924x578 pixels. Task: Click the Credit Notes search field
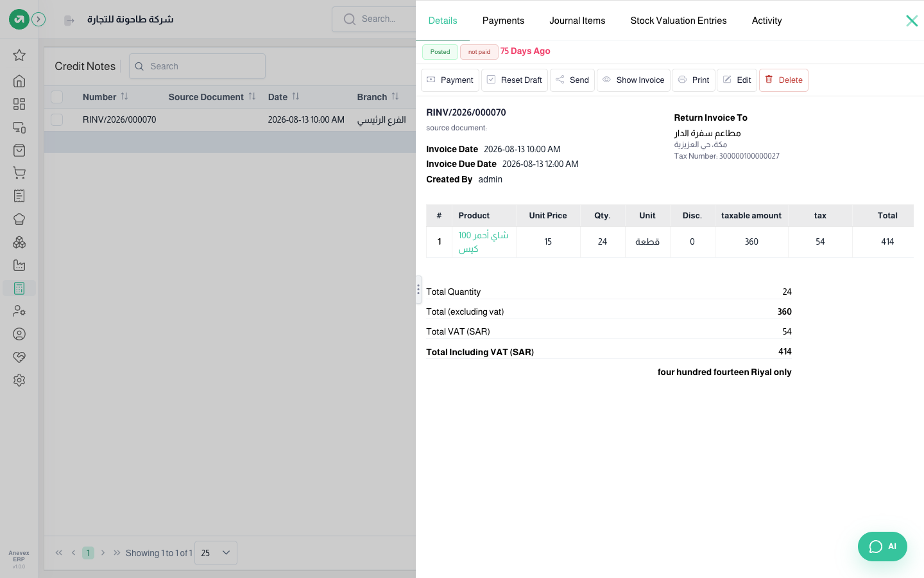coord(197,66)
